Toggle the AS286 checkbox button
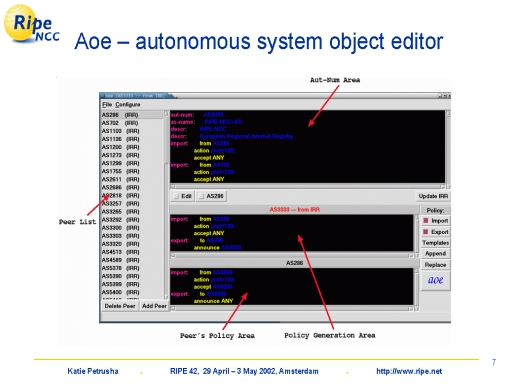 point(211,196)
